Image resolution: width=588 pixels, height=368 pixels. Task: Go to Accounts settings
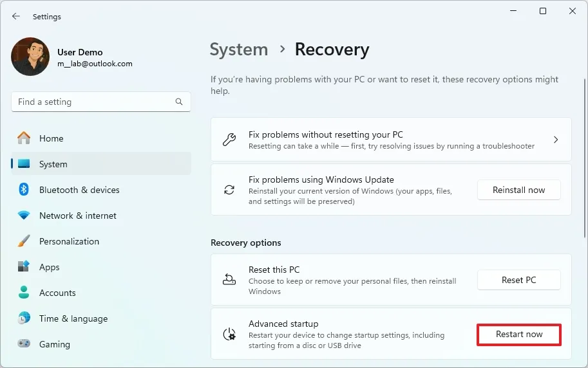pos(101,293)
